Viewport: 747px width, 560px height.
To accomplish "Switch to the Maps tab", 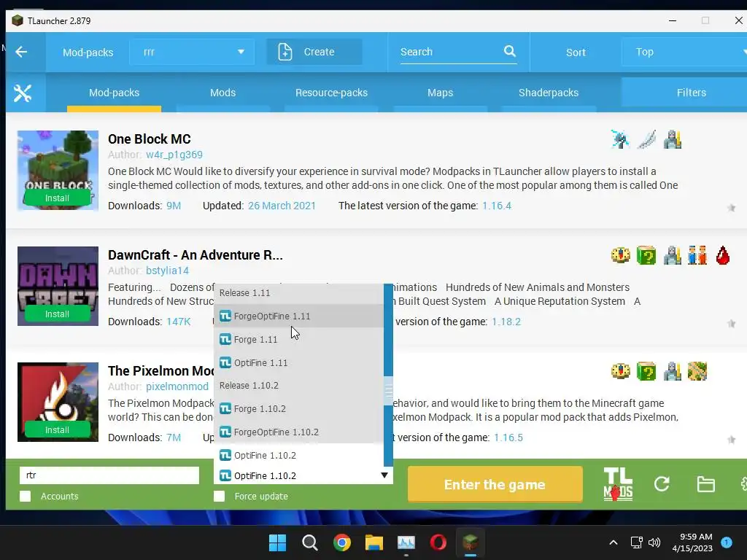I will coord(440,93).
